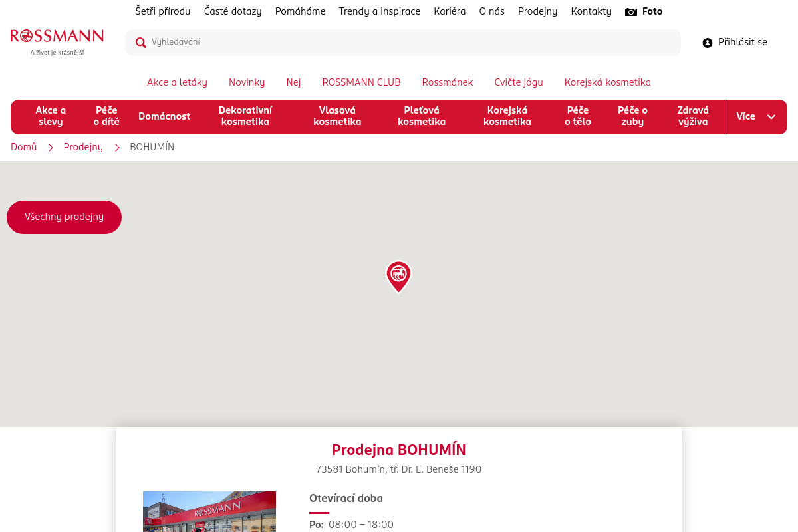Click the Prodejna BOHUMÍN heading
The image size is (798, 532).
pyautogui.click(x=399, y=450)
